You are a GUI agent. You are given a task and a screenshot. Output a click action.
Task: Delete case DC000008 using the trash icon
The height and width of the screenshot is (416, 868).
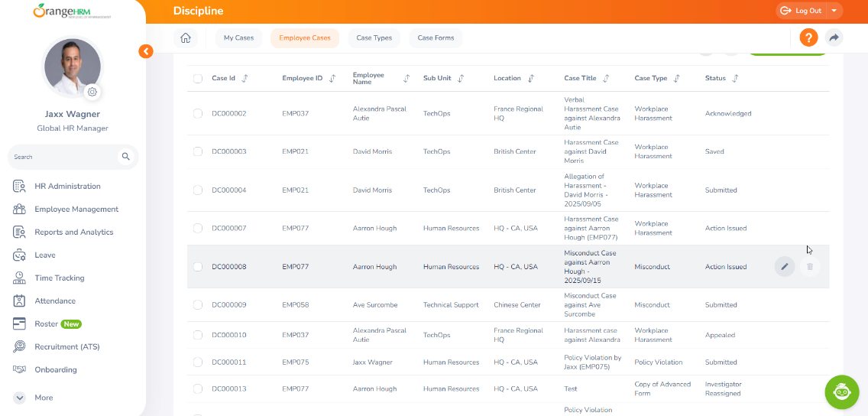[810, 266]
